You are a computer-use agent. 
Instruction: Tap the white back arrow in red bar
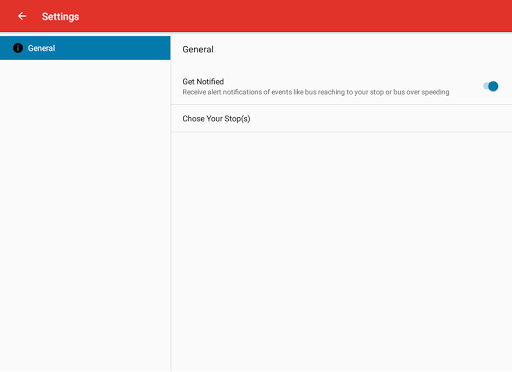(22, 16)
